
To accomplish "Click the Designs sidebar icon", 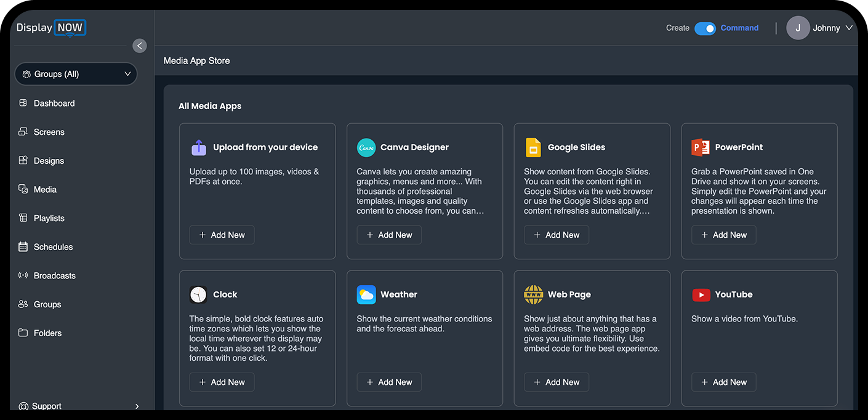I will tap(23, 161).
